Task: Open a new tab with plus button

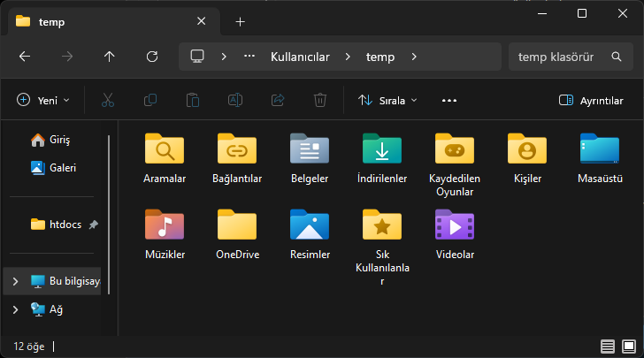Action: [x=241, y=22]
